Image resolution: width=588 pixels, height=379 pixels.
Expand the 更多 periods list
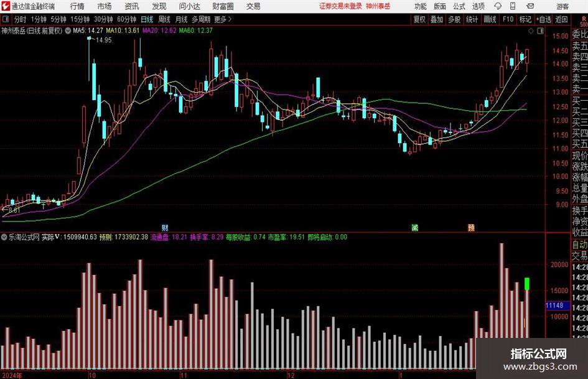tap(223, 19)
